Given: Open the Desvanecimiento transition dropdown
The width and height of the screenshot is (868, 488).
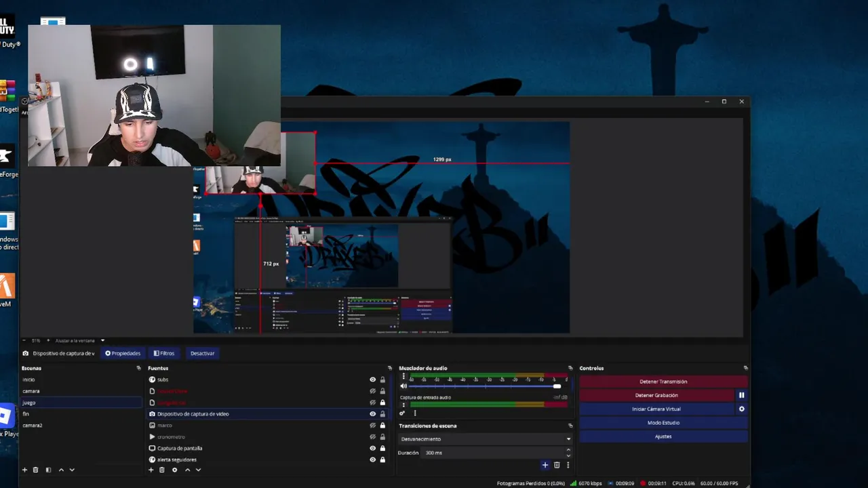Looking at the screenshot, I should (x=485, y=439).
